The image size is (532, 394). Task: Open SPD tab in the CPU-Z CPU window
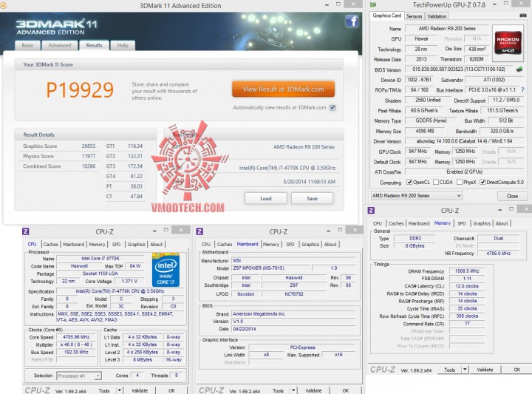click(116, 245)
